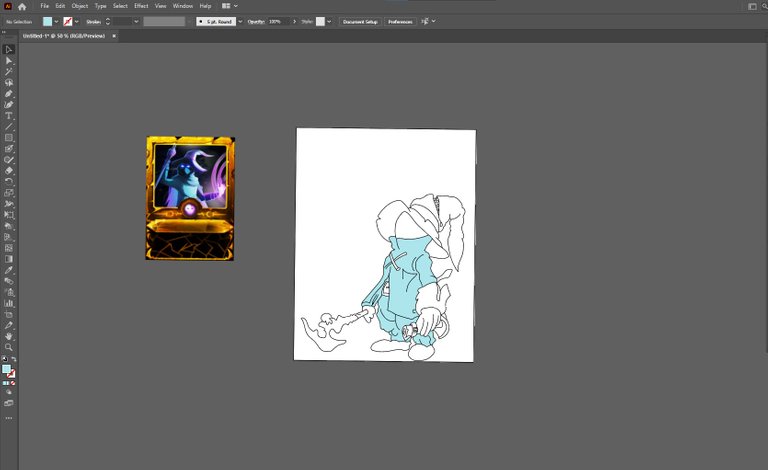
Task: Select the Magic Wand tool
Action: coord(9,71)
